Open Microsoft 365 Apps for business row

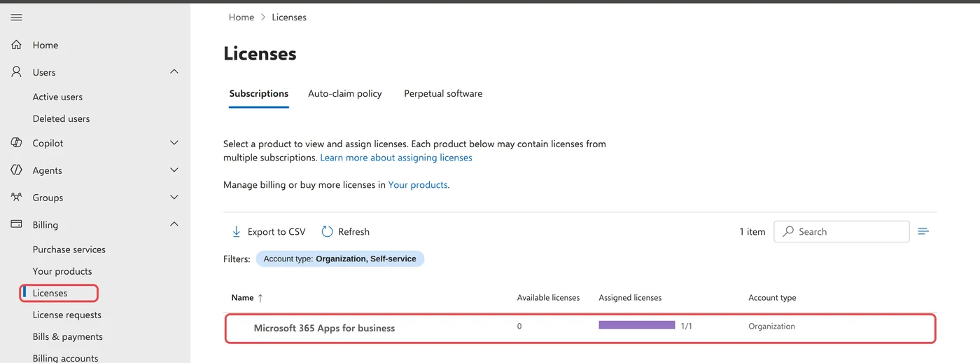point(580,328)
